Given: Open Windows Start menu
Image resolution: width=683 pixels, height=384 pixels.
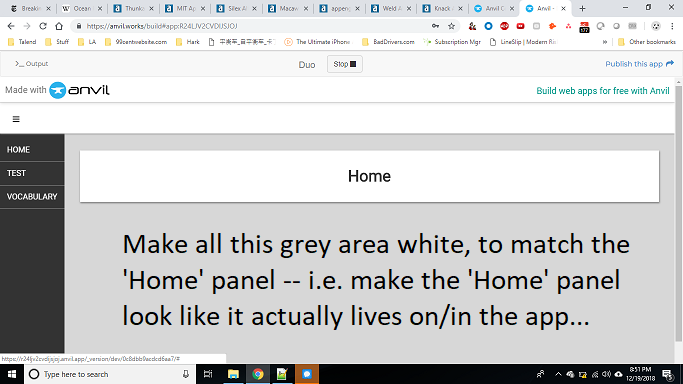Looking at the screenshot, I should pyautogui.click(x=12, y=374).
